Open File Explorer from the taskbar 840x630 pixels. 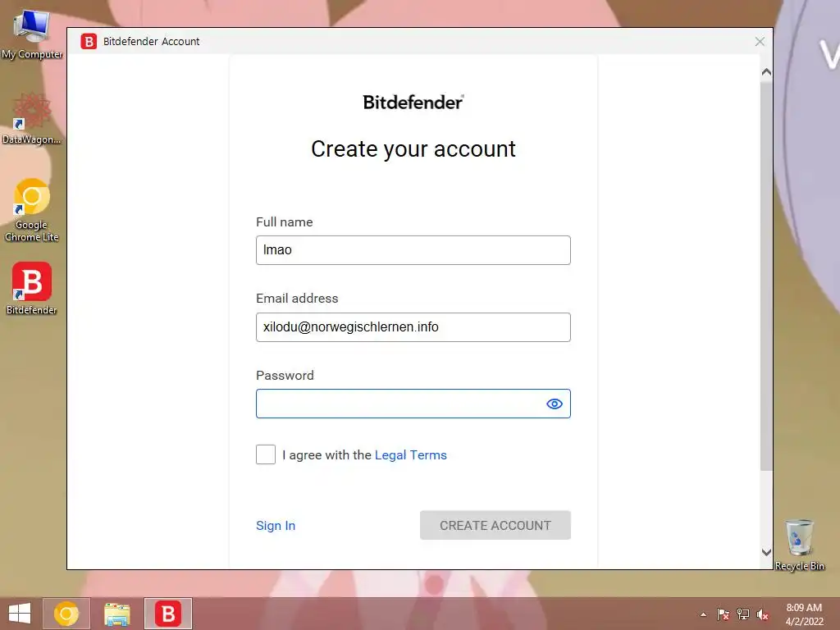point(116,614)
